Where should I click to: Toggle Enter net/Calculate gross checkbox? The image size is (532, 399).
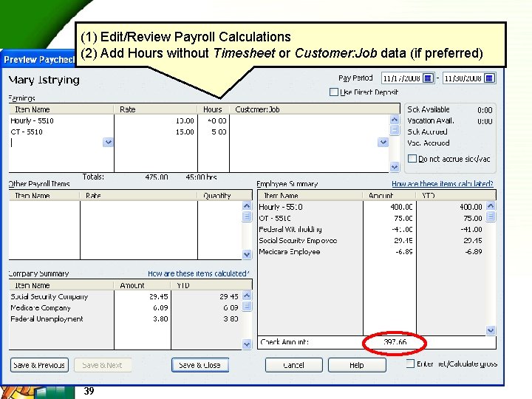tap(410, 364)
